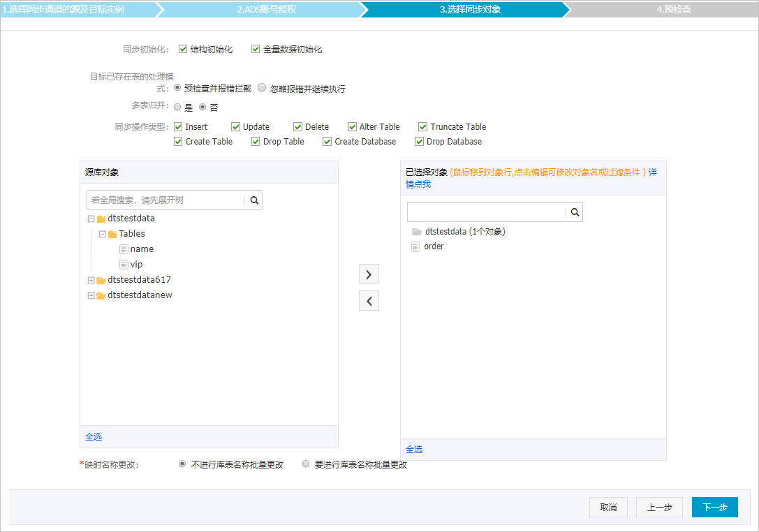
Task: Click the 取消 button
Action: click(608, 508)
